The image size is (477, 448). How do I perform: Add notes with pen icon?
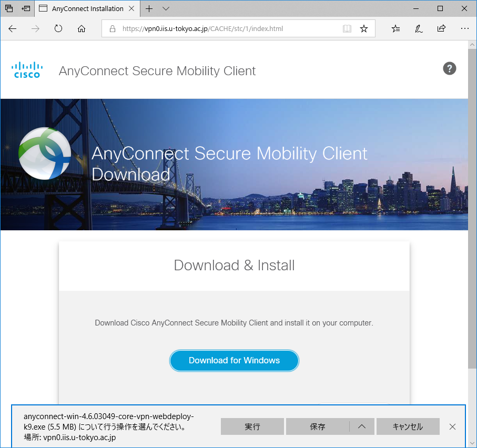coord(419,28)
